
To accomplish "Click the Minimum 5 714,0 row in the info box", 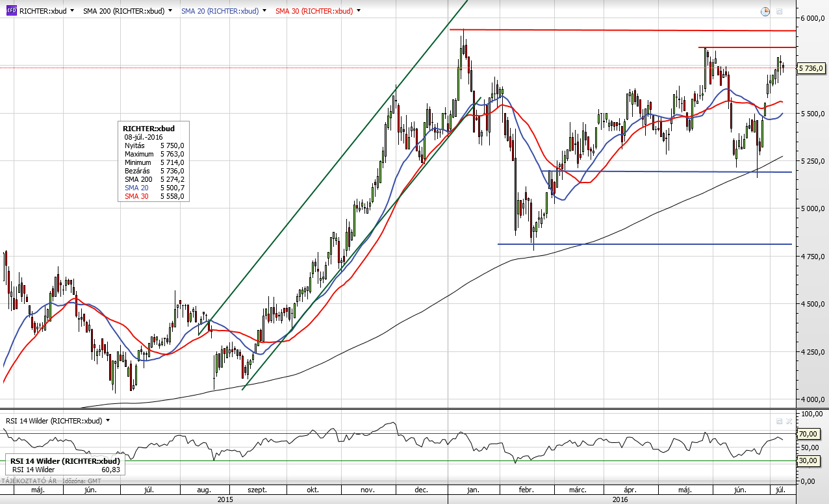I will [154, 162].
